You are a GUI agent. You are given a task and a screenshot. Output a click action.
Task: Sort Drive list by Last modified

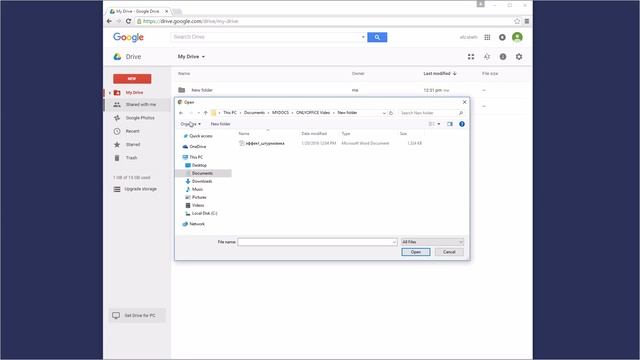[x=440, y=73]
